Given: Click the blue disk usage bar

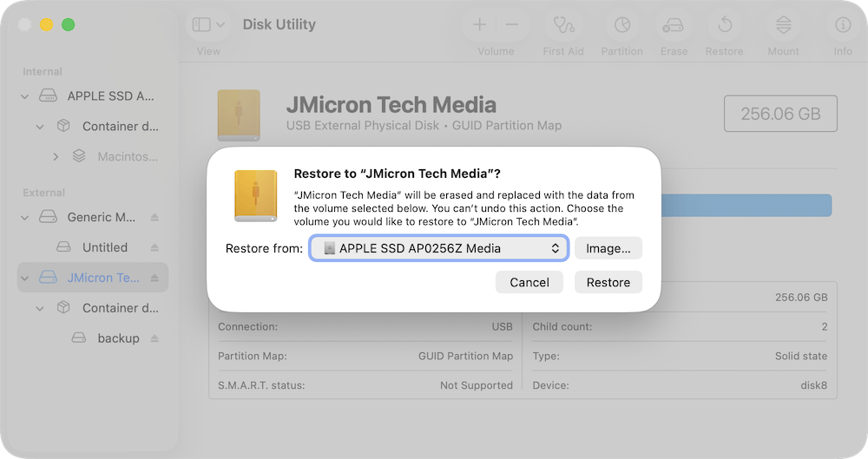Looking at the screenshot, I should pyautogui.click(x=746, y=206).
